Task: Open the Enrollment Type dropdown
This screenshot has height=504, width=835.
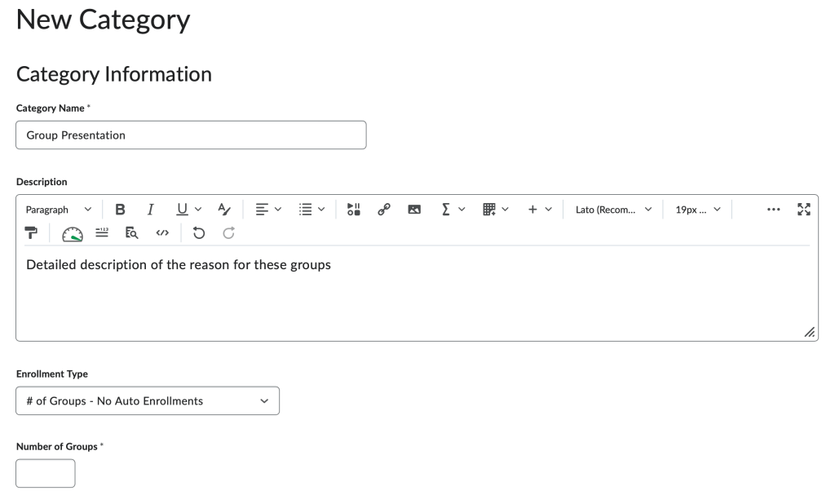Action: click(148, 400)
